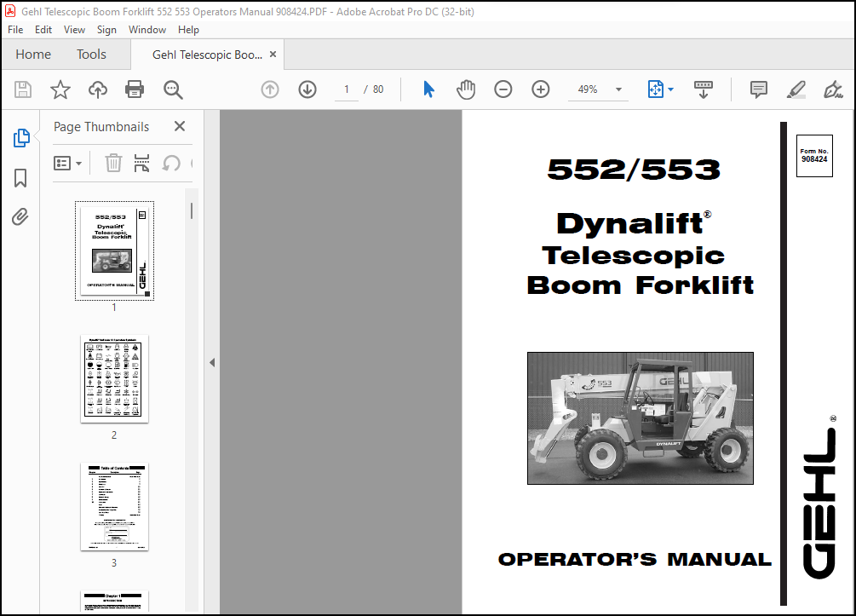This screenshot has width=856, height=616.
Task: Zoom out with the minus icon
Action: coord(503,89)
